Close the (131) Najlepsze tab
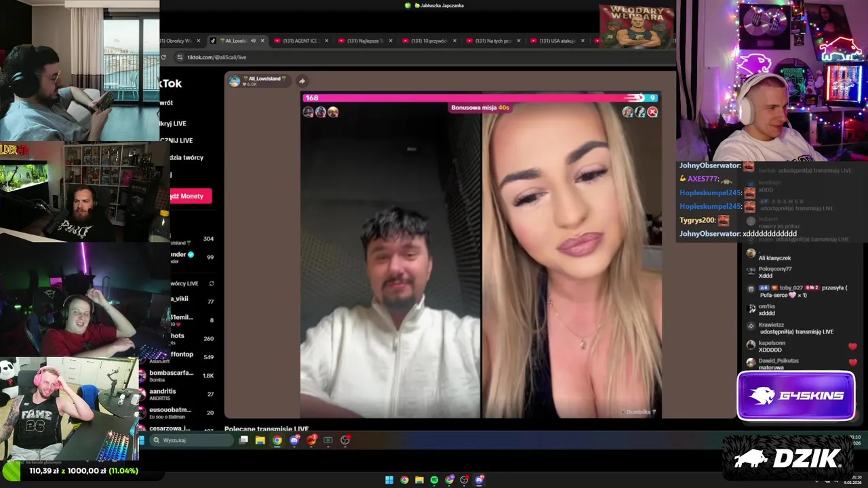868x488 pixels. click(391, 41)
